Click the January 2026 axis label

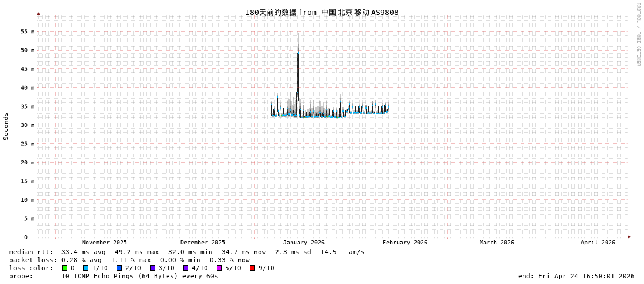tap(303, 243)
